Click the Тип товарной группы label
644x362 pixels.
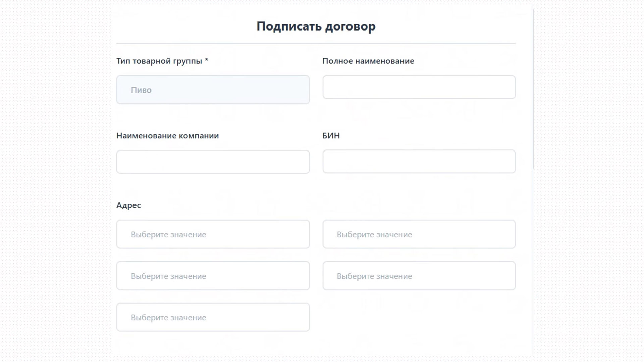160,61
